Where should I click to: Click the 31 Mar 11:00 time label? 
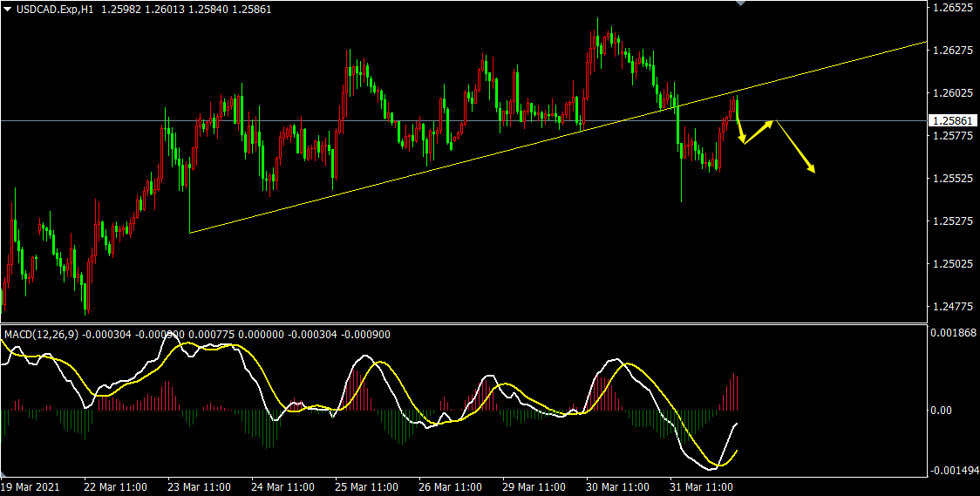pyautogui.click(x=700, y=486)
